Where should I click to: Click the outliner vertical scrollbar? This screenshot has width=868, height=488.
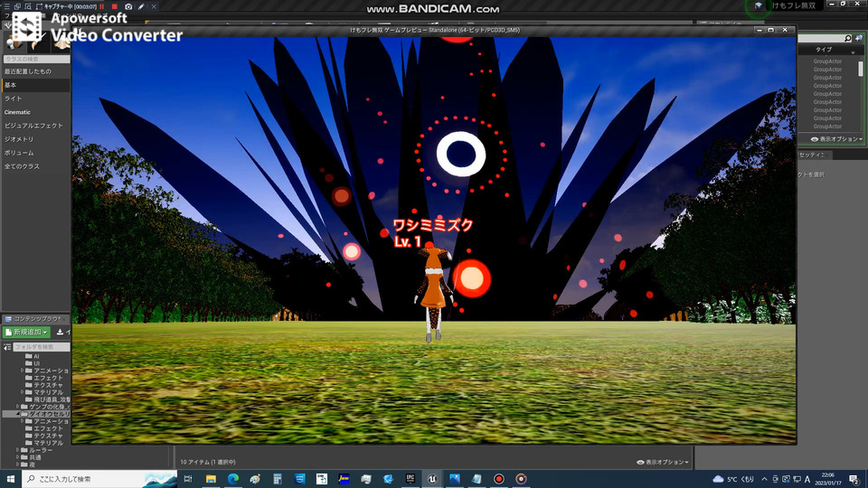(860, 70)
